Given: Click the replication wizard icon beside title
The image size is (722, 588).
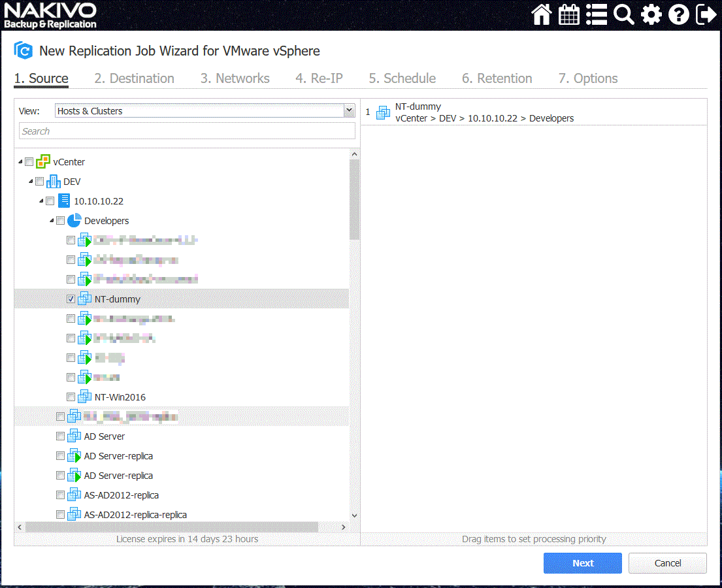Looking at the screenshot, I should pyautogui.click(x=23, y=50).
